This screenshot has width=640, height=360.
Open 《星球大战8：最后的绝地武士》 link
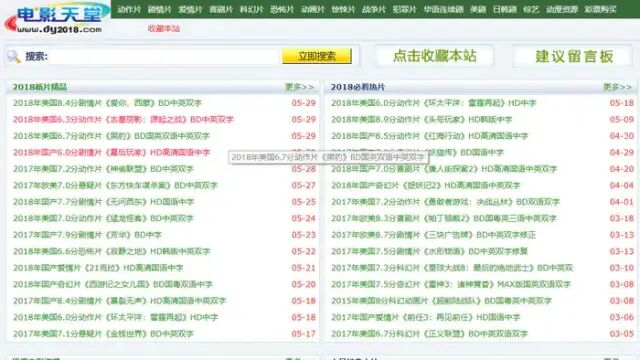(452, 268)
